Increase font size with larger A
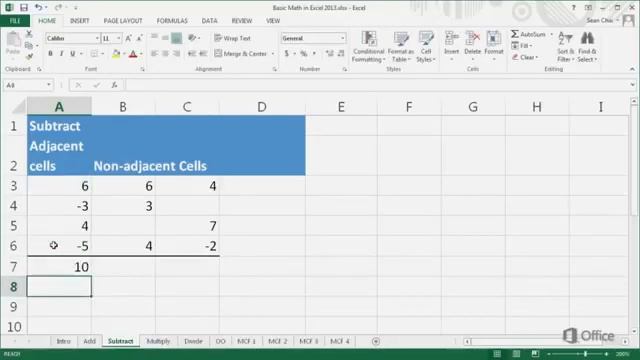 pos(129,38)
